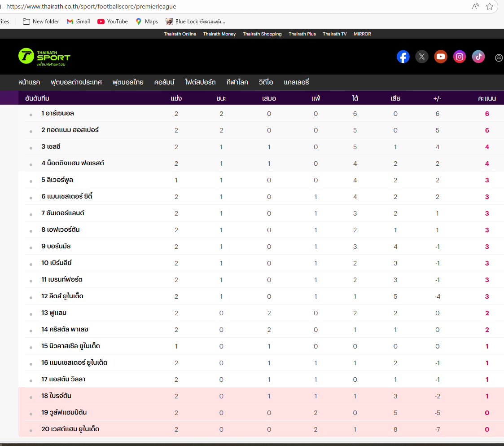Image resolution: width=504 pixels, height=446 pixels.
Task: Select team row 13 ฟูแลม
Action: click(261, 313)
